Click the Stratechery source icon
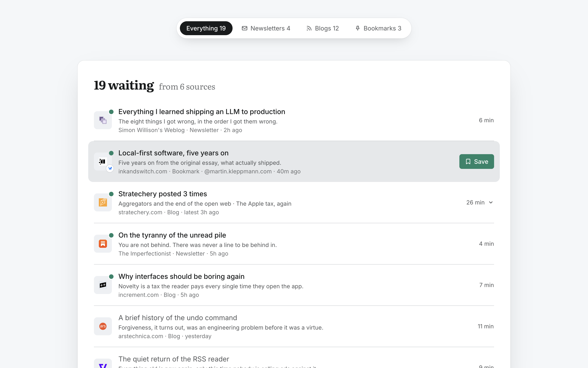 tap(103, 202)
